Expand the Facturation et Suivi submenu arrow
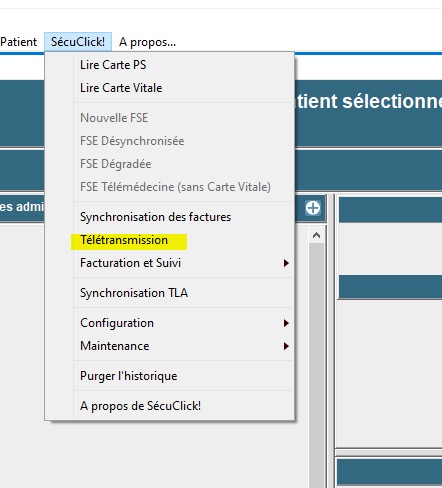This screenshot has height=488, width=442. [286, 263]
